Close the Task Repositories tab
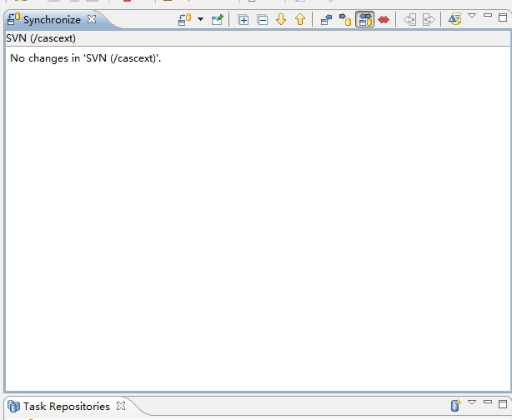 pyautogui.click(x=121, y=406)
